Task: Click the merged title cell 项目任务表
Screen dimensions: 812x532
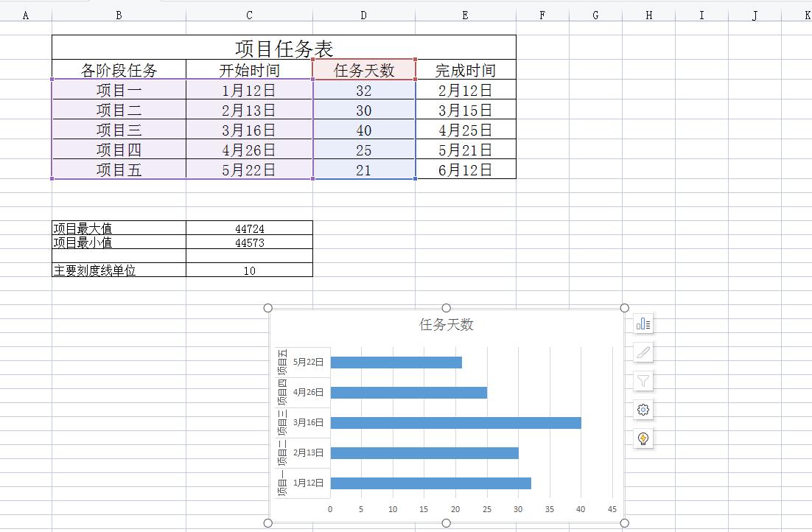Action: [283, 48]
